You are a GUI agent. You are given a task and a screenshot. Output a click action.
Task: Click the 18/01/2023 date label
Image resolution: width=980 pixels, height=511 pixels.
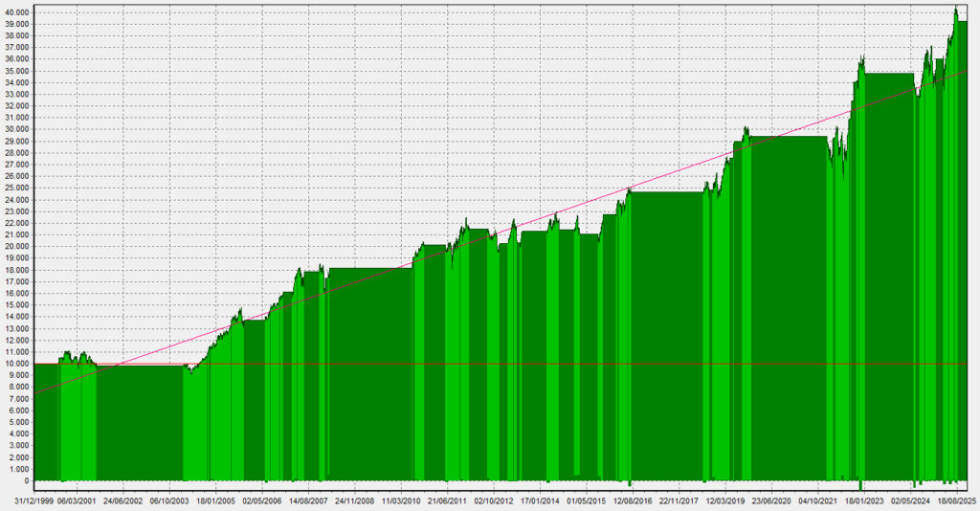click(864, 500)
